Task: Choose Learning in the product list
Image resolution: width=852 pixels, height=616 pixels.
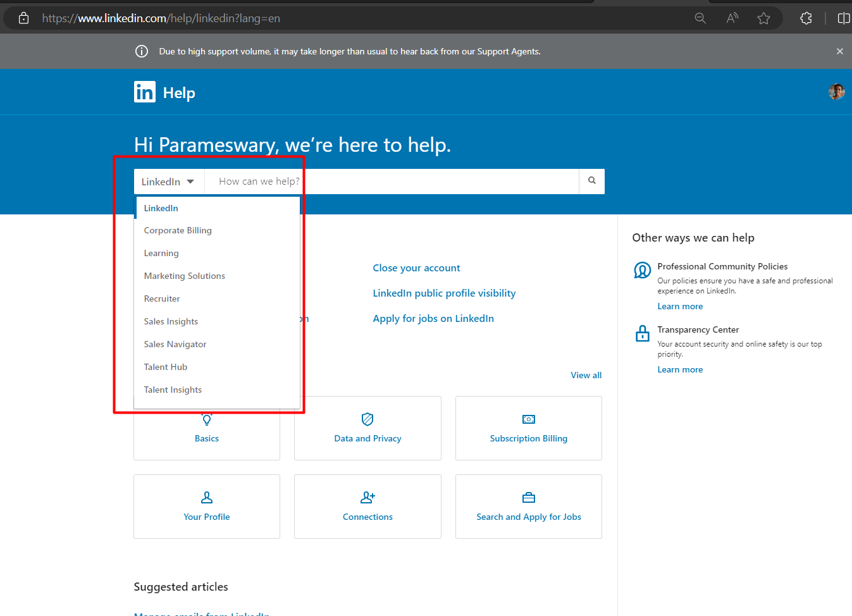Action: click(218, 253)
